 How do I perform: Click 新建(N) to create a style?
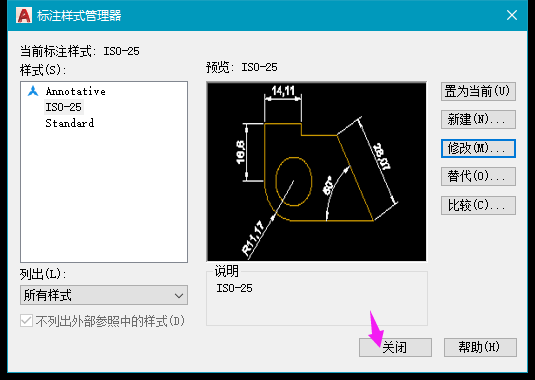[478, 119]
